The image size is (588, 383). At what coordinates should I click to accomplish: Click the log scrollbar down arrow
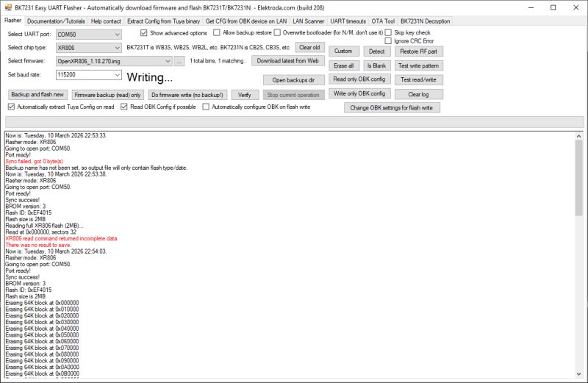point(578,373)
